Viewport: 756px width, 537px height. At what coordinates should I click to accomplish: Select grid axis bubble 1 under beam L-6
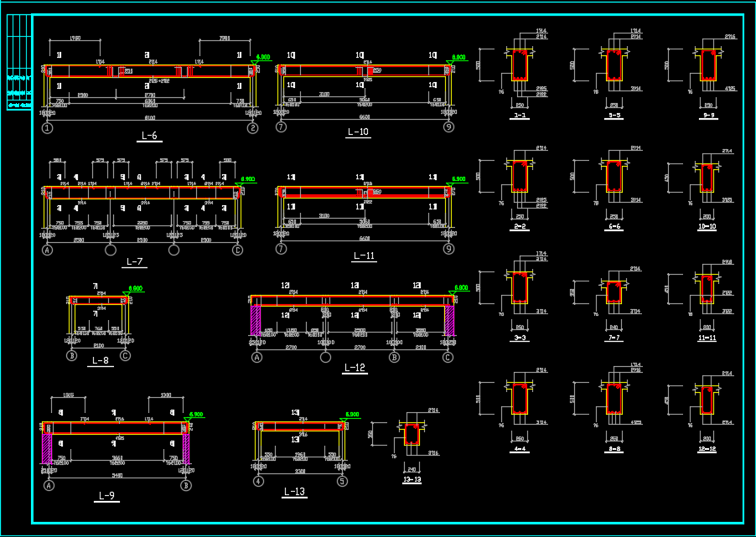[x=48, y=128]
